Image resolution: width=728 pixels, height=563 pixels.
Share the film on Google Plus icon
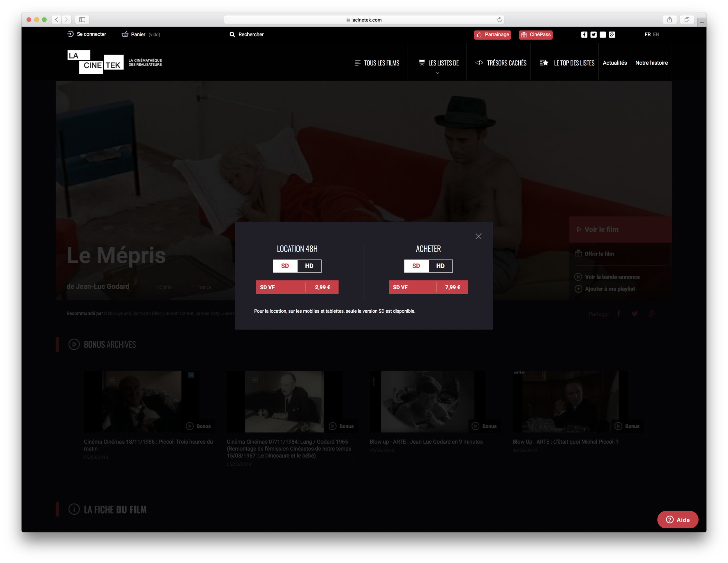click(652, 314)
